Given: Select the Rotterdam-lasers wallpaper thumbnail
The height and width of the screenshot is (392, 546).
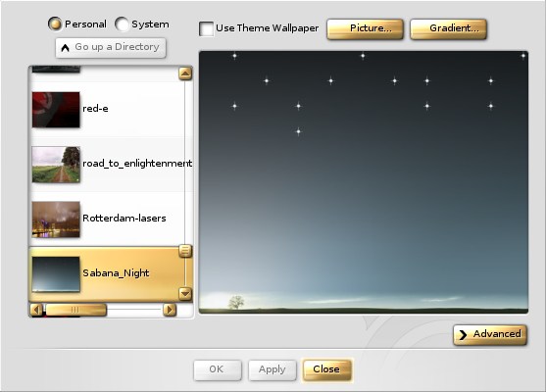Looking at the screenshot, I should click(56, 220).
